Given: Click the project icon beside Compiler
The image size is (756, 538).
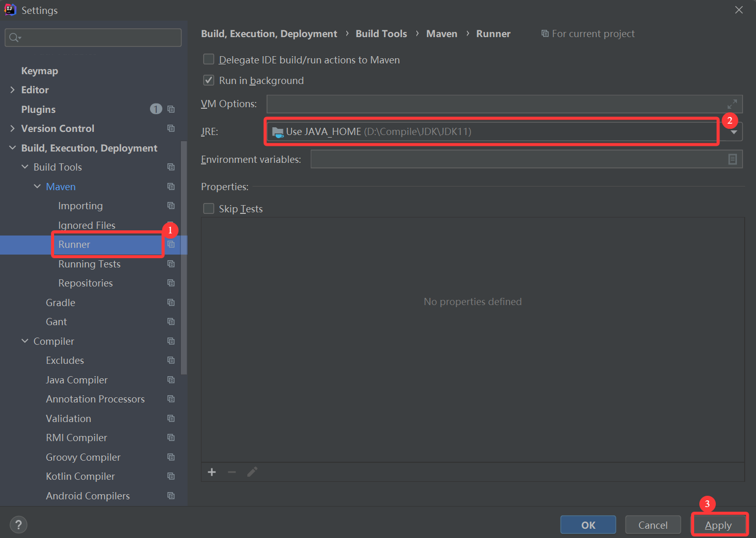Looking at the screenshot, I should [171, 341].
